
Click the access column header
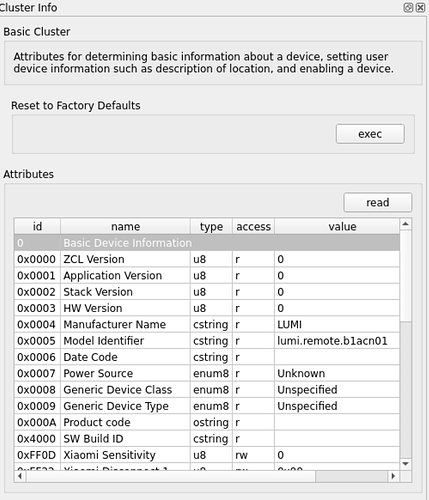[x=253, y=227]
